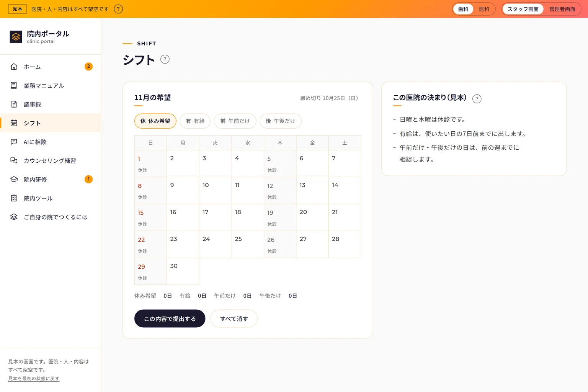The height and width of the screenshot is (392, 588).
Task: Select November 2 on the calendar
Action: [183, 163]
